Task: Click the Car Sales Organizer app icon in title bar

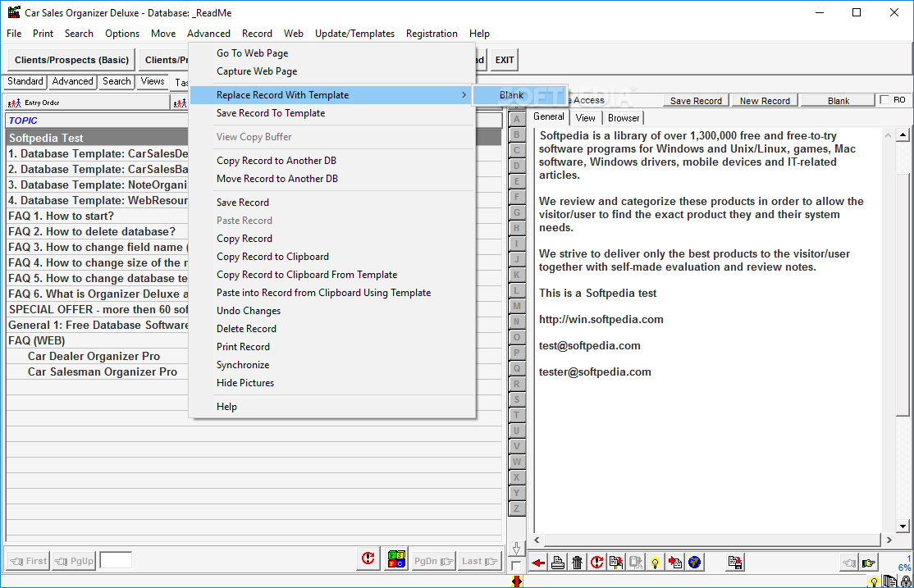Action: tap(13, 12)
